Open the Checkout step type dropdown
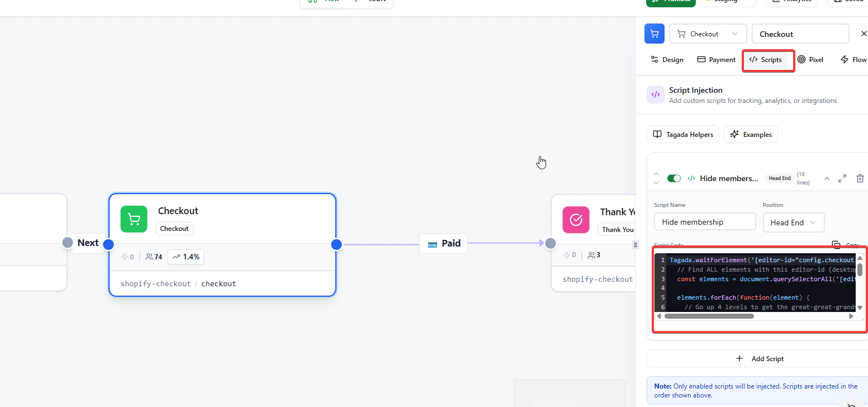This screenshot has width=868, height=407. point(708,34)
